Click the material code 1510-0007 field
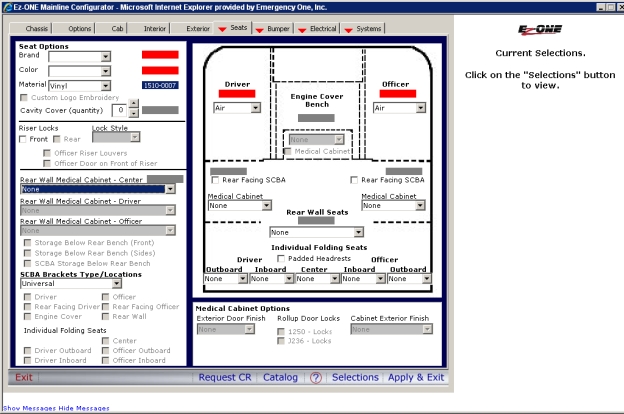624x414 pixels. click(160, 85)
